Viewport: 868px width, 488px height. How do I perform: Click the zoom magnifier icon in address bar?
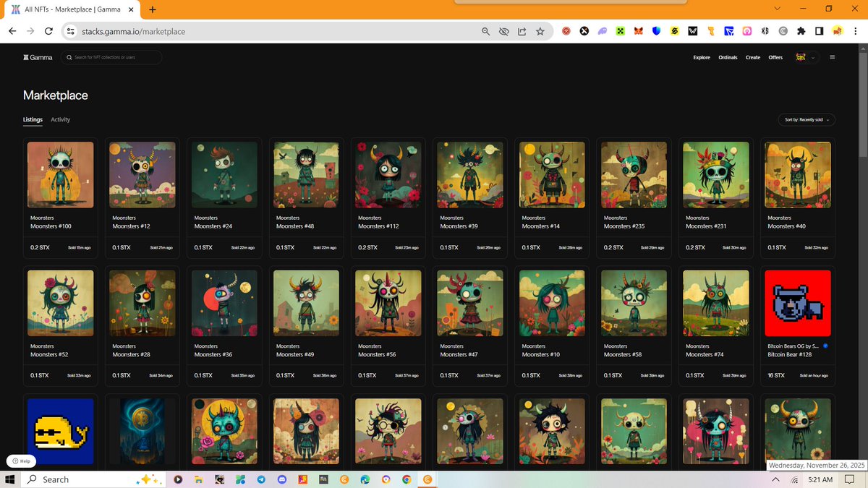point(487,31)
